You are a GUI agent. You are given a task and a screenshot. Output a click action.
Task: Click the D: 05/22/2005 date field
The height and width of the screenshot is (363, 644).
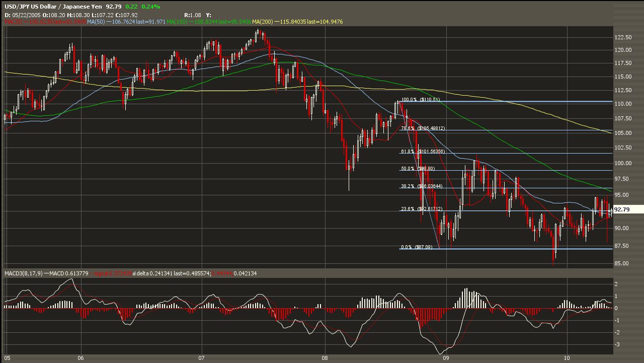[x=24, y=15]
